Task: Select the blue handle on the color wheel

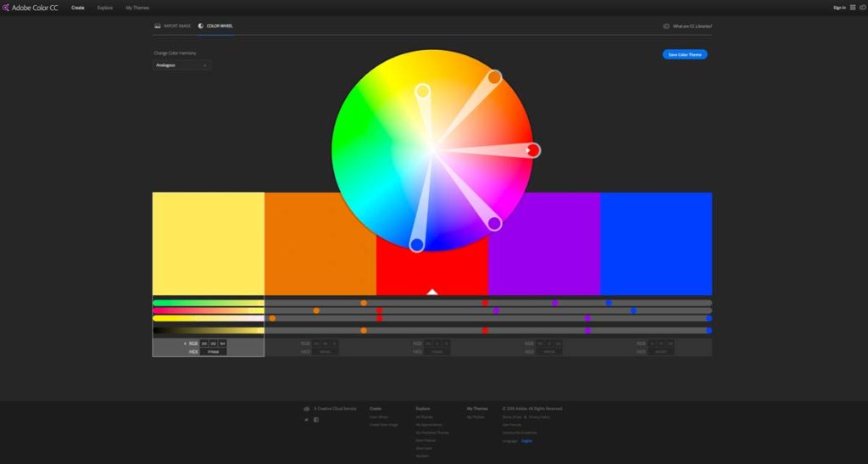Action: pyautogui.click(x=417, y=245)
